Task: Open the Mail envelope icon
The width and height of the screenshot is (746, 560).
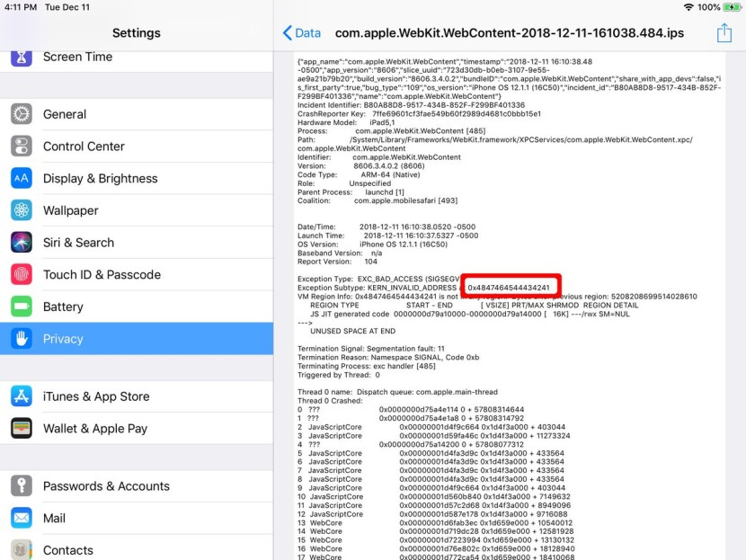Action: coord(21,518)
